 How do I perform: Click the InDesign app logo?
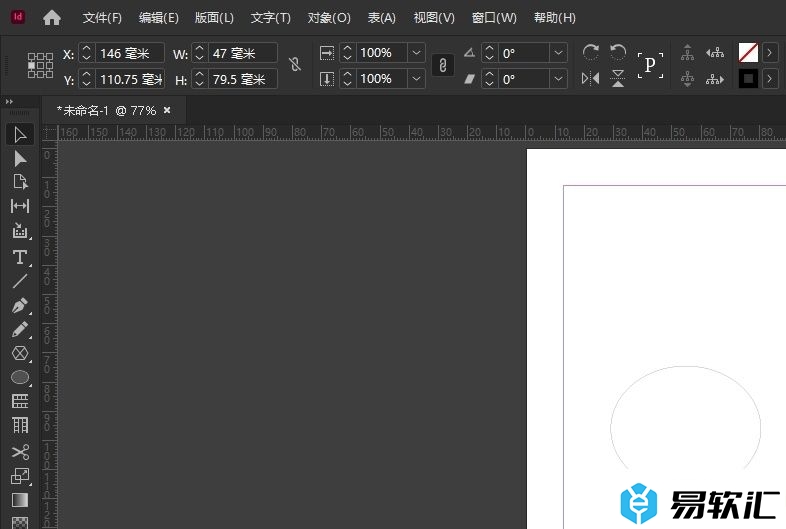coord(18,17)
